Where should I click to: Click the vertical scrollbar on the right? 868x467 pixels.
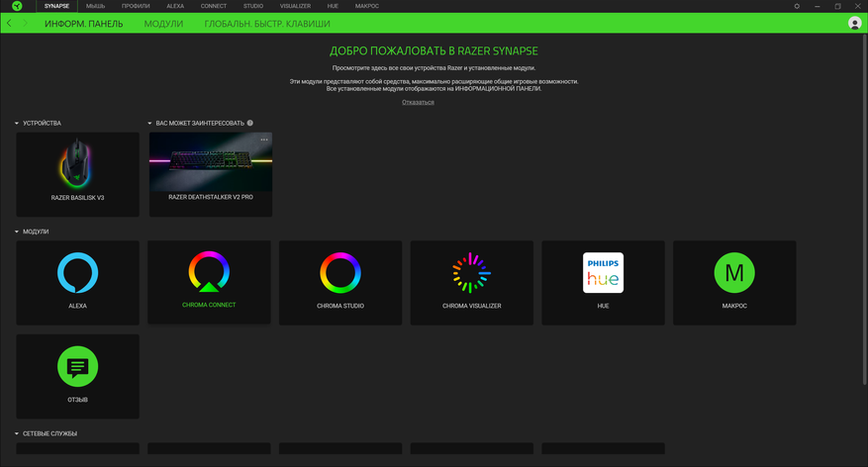(x=865, y=209)
